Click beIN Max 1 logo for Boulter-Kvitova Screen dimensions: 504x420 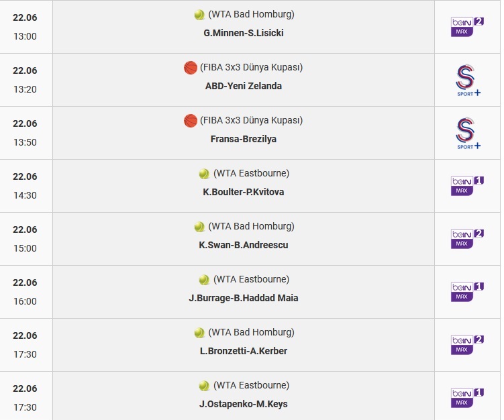(467, 186)
